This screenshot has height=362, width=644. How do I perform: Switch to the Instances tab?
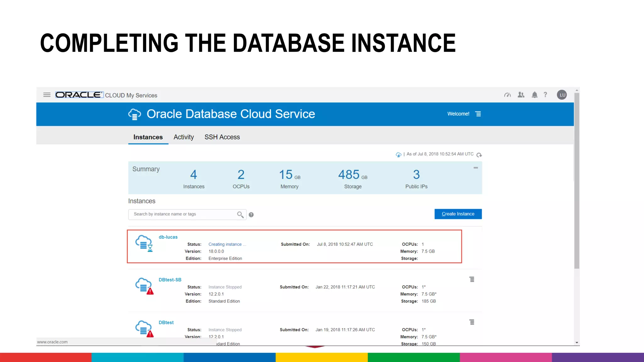(148, 137)
